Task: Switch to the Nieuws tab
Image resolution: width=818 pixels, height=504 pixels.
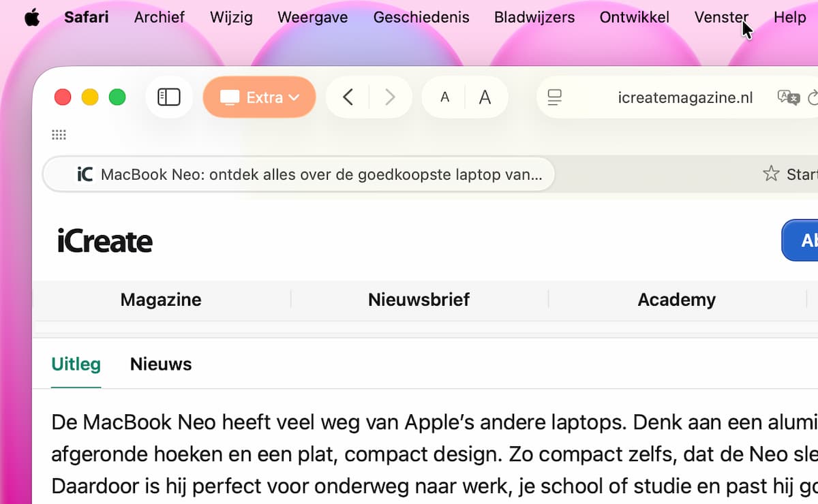Action: (x=161, y=364)
